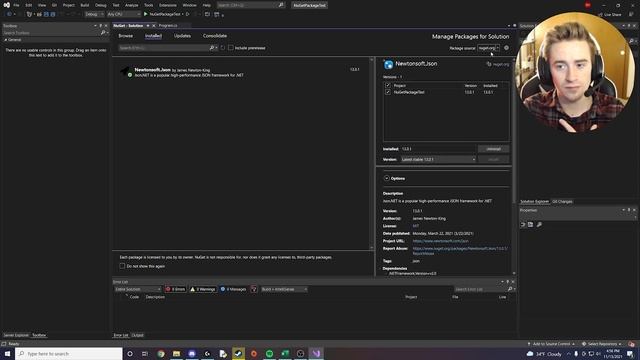
Task: Switch to the Browse tab
Action: click(x=126, y=36)
